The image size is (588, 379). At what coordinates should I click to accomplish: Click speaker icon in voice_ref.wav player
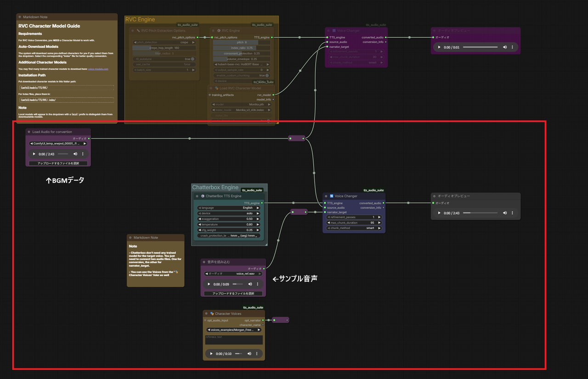pyautogui.click(x=250, y=284)
